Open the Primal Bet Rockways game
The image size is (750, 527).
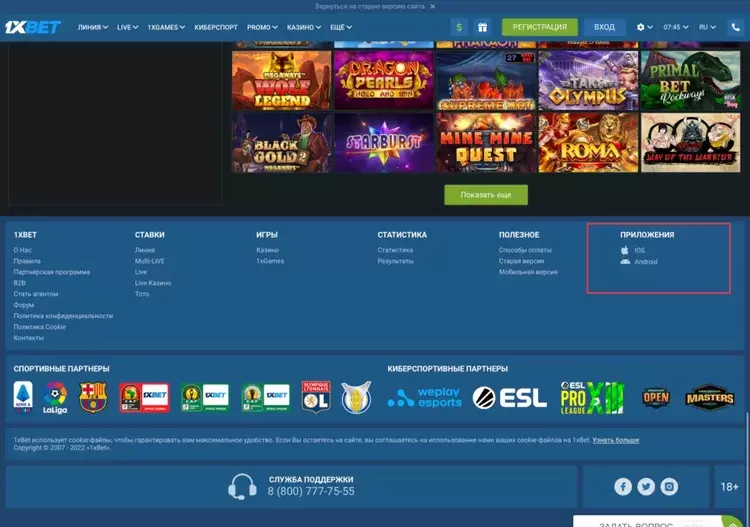(x=690, y=81)
